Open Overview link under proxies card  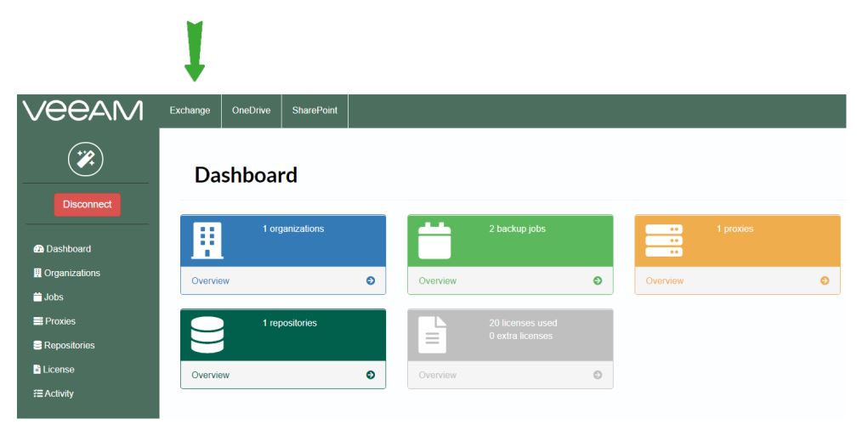(664, 280)
